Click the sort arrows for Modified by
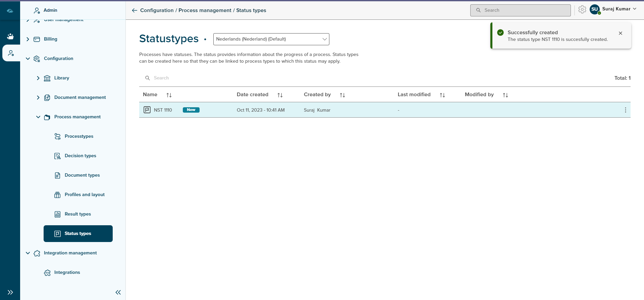The height and width of the screenshot is (300, 644). (x=505, y=95)
